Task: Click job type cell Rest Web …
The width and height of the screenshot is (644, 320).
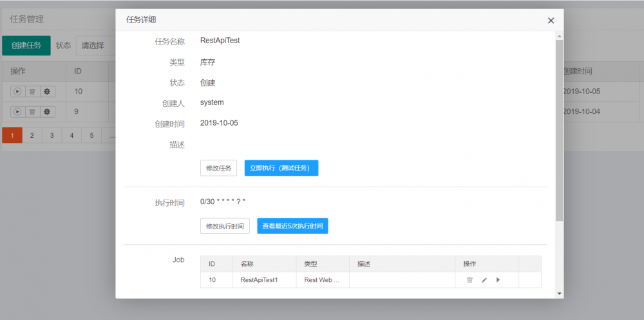Action: point(322,279)
